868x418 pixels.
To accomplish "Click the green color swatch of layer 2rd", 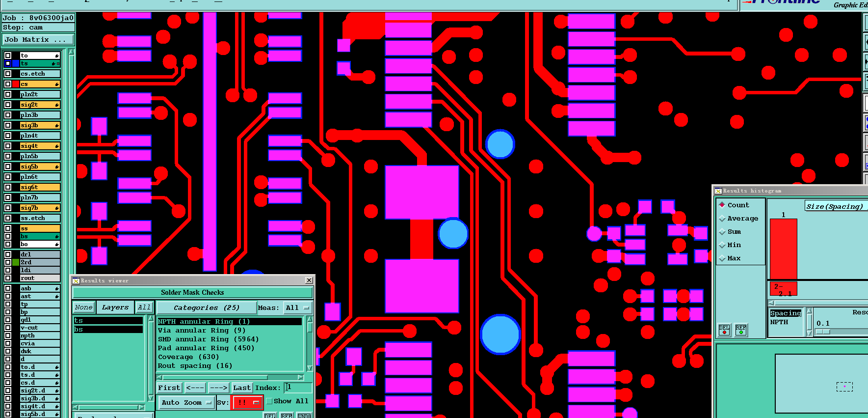I will coord(16,262).
